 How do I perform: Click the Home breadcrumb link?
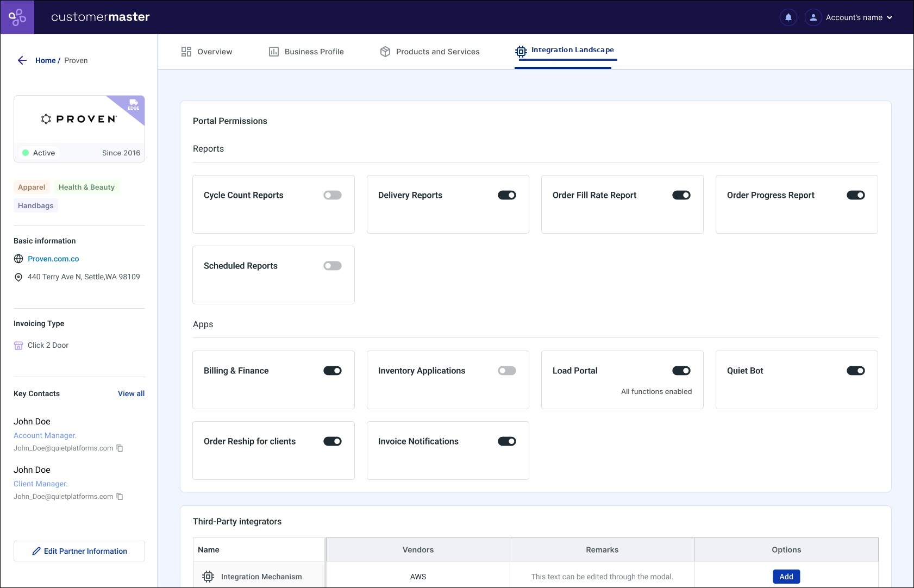click(46, 60)
